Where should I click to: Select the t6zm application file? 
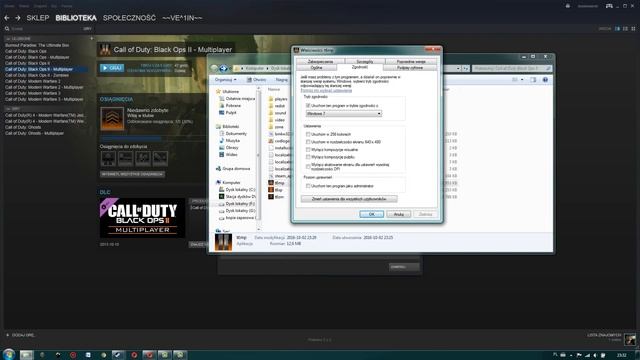point(276,197)
